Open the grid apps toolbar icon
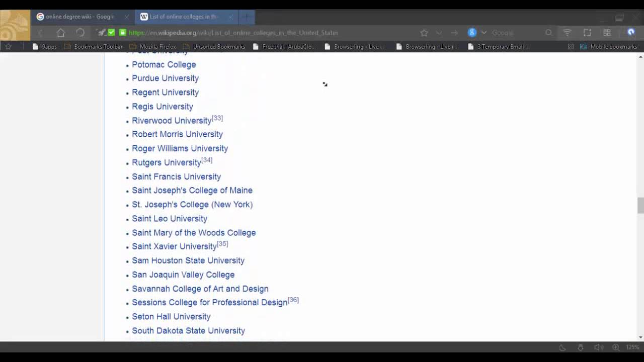Viewport: 644px width, 362px height. pos(607,33)
